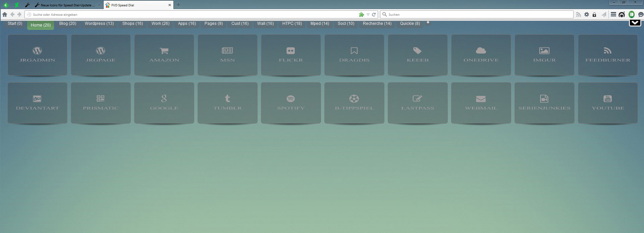
Task: Click the green circular extension icon
Action: (x=632, y=14)
